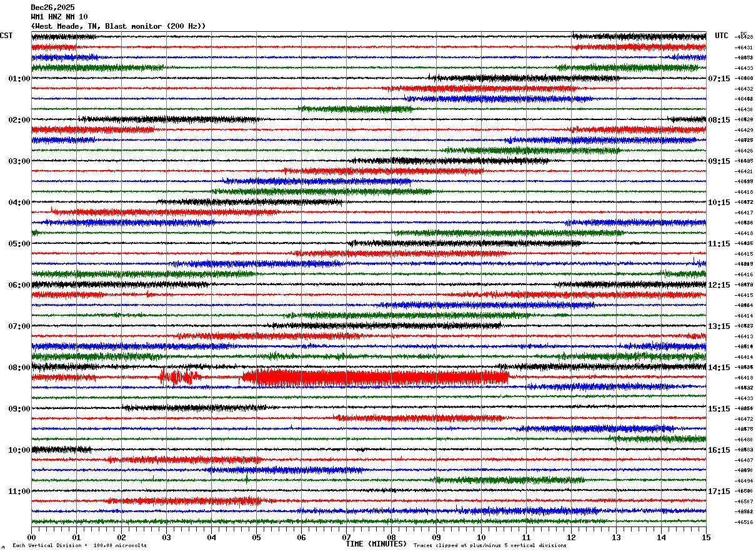
Task: Click the DC offset value -46430
Action: [745, 109]
